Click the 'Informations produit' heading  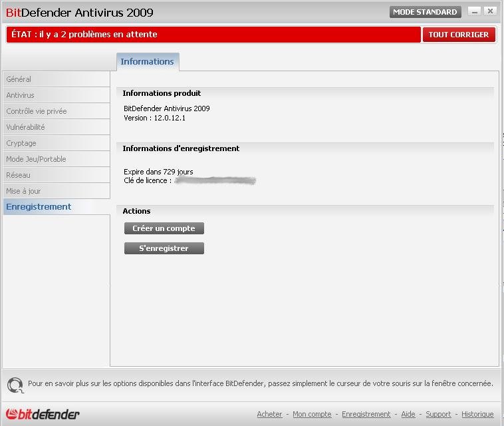162,93
